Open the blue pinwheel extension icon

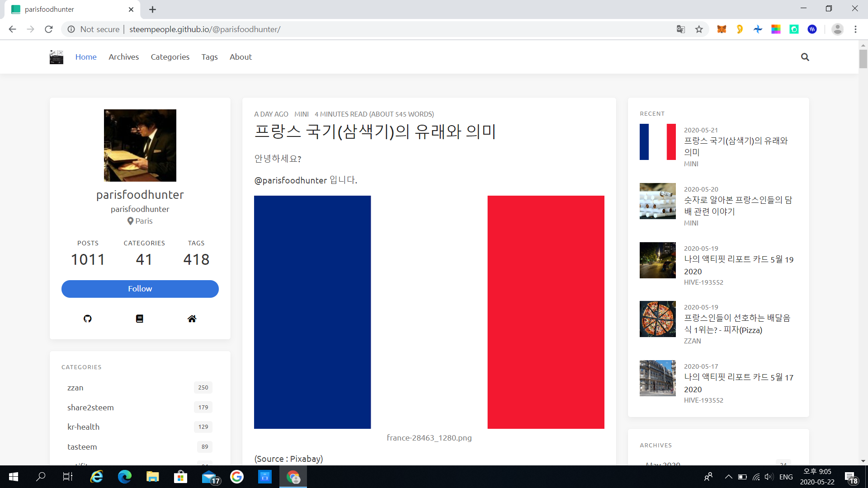(758, 29)
